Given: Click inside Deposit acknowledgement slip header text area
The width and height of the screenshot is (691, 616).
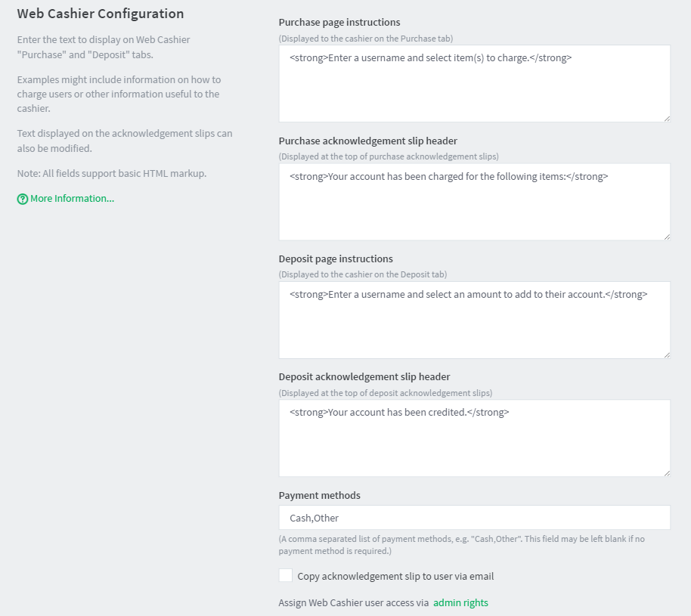Looking at the screenshot, I should click(475, 438).
